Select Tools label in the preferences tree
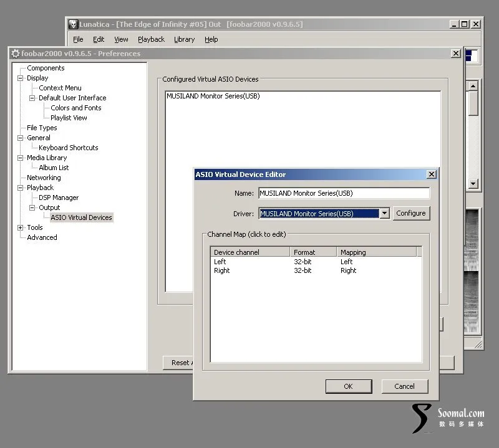 35,227
